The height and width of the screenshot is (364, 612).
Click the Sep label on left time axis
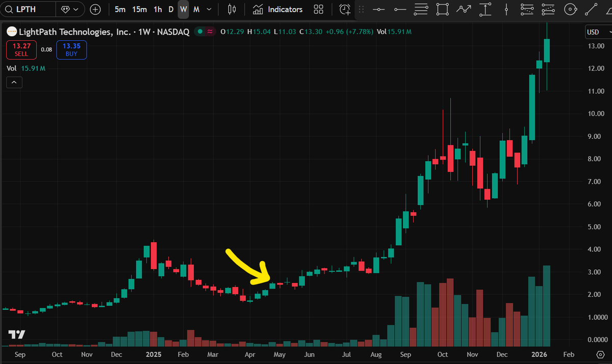click(21, 354)
